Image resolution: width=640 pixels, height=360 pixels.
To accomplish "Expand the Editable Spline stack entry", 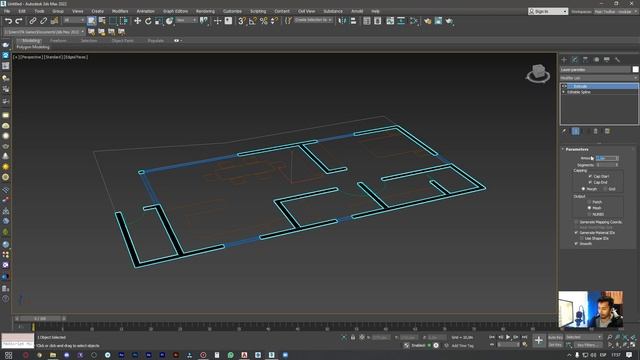I will pyautogui.click(x=564, y=92).
